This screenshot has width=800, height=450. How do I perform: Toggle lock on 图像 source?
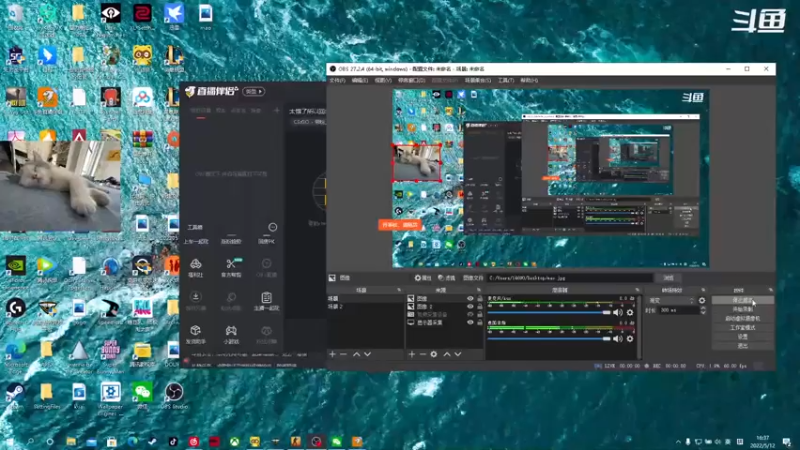click(x=480, y=298)
